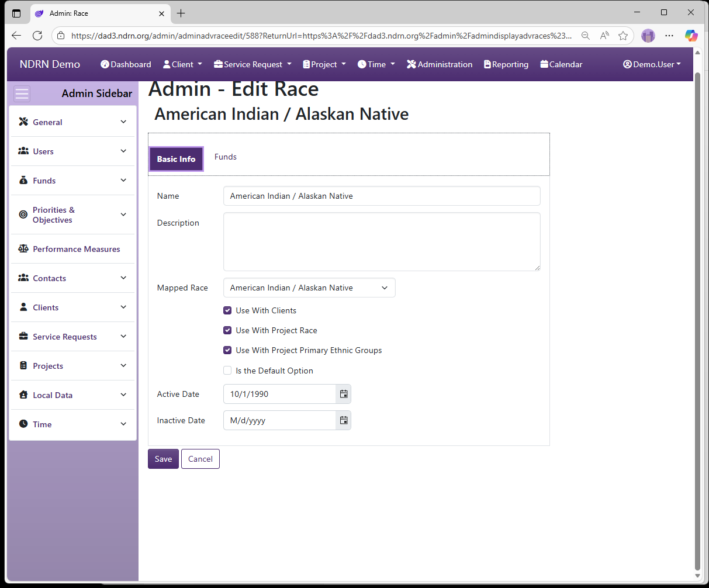Click the NDRN Demo brand link

50,64
